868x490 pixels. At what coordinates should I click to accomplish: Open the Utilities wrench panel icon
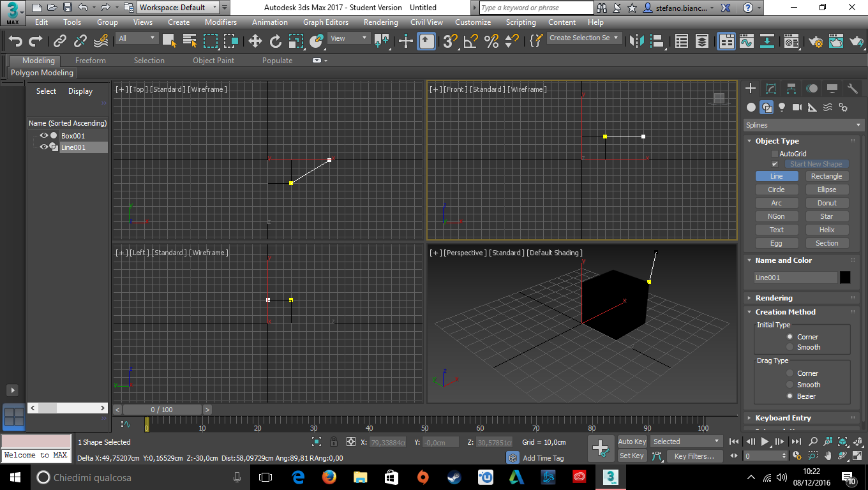(853, 89)
